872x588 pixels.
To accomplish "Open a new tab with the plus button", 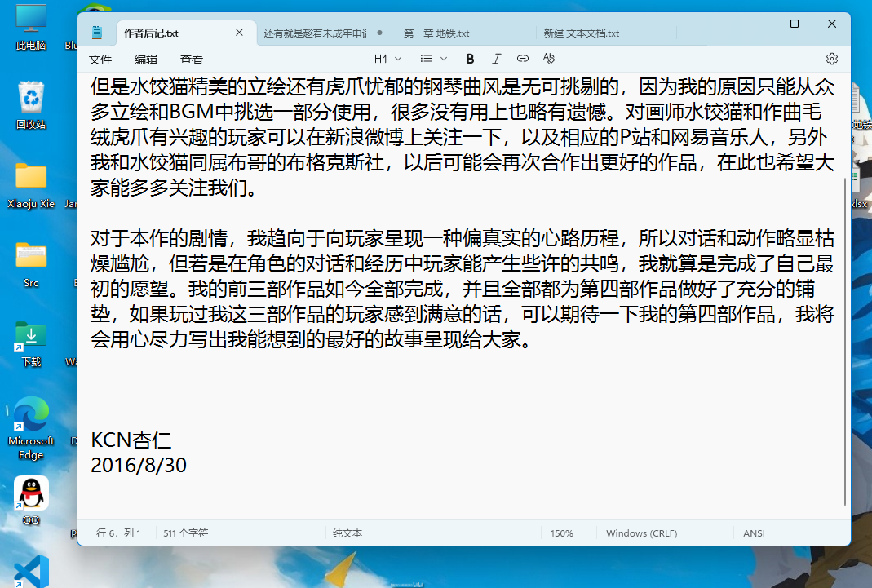I will [697, 33].
